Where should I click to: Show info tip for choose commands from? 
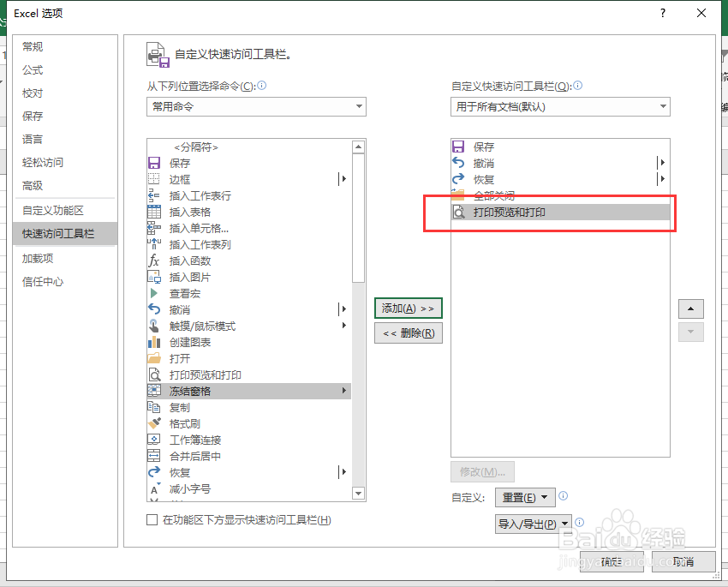point(262,85)
